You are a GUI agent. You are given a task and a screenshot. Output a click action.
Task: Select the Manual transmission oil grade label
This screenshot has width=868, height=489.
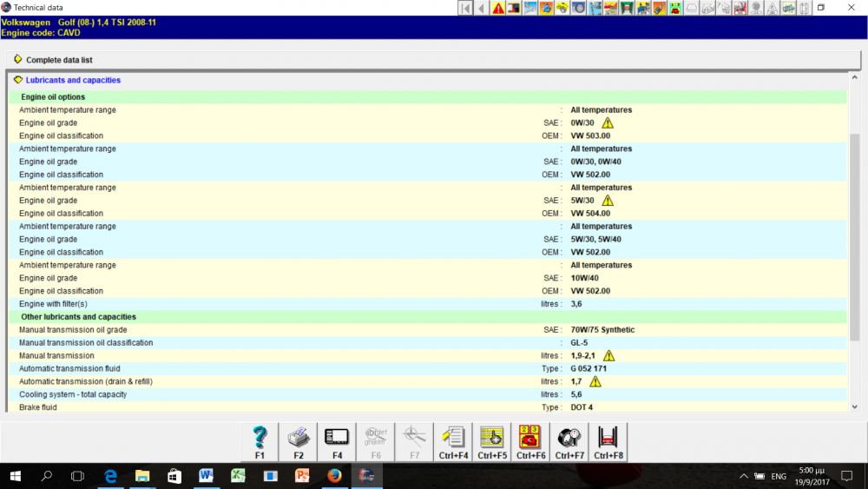point(73,329)
